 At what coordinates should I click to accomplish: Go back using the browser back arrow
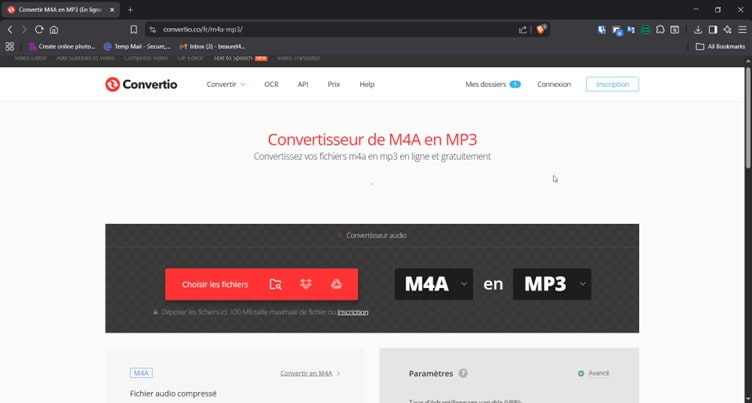tap(10, 30)
